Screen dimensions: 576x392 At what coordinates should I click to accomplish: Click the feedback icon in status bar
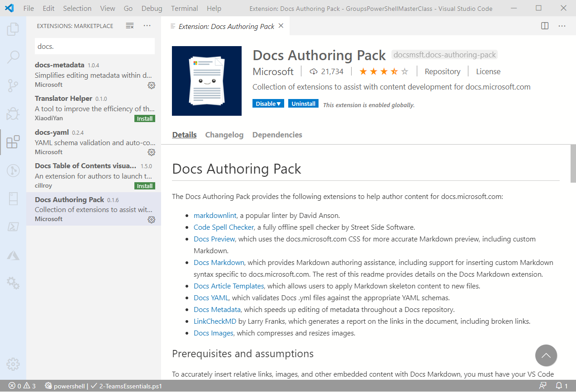pos(543,386)
